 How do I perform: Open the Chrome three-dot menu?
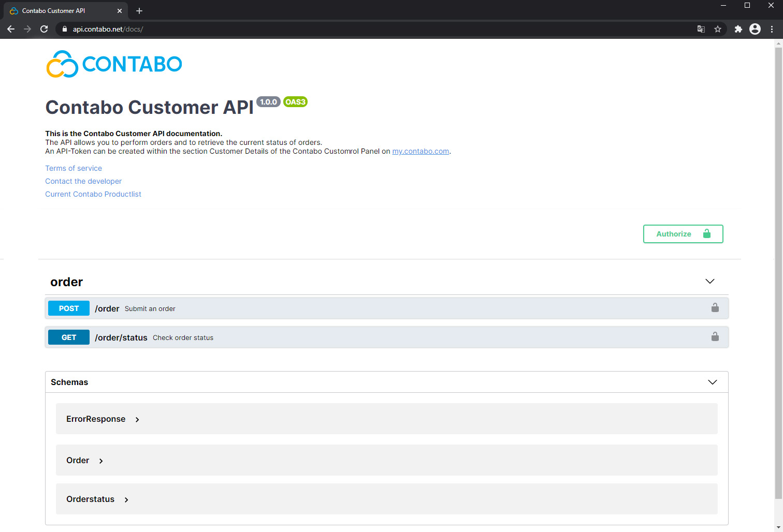tap(772, 29)
